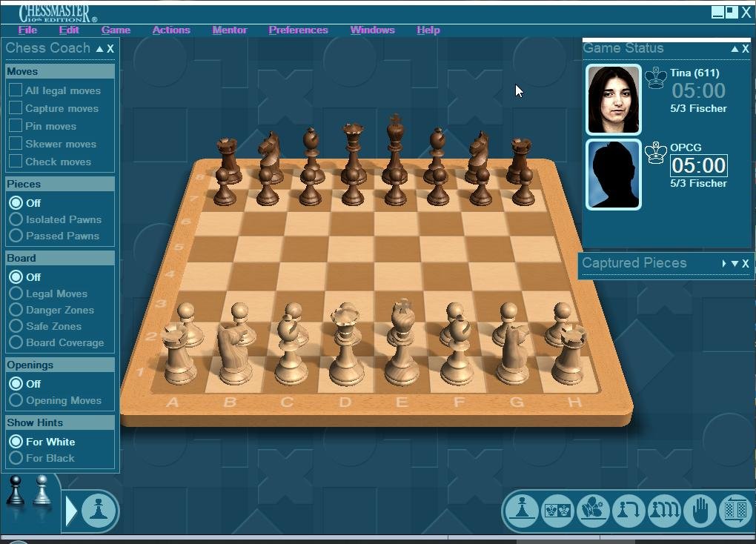This screenshot has height=544, width=756.
Task: Open the Actions menu
Action: click(171, 30)
